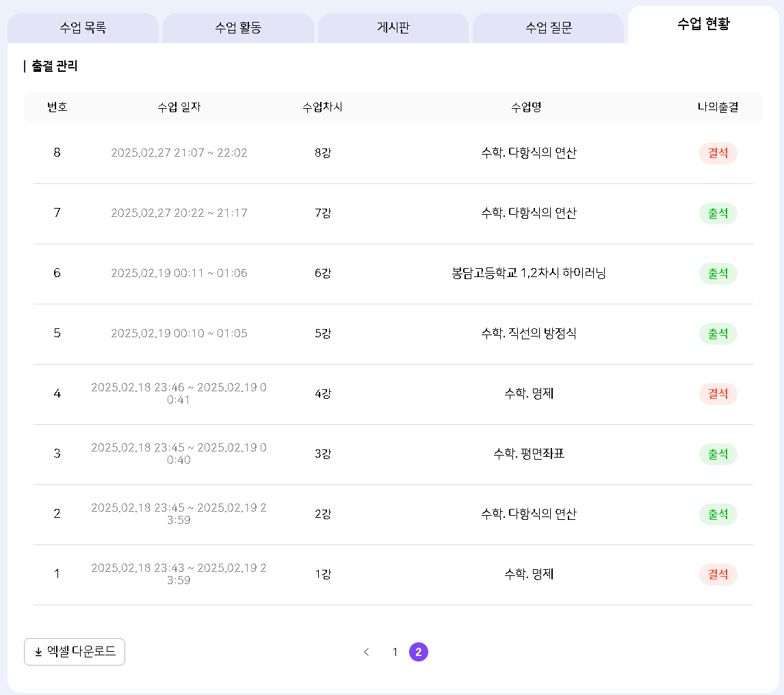This screenshot has width=784, height=695.
Task: Go to page 1 of attendance list
Action: click(x=395, y=652)
